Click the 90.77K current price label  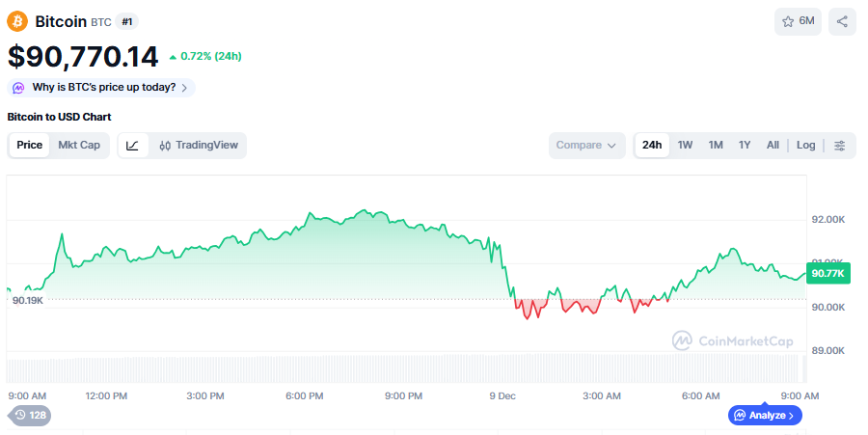[x=827, y=274]
